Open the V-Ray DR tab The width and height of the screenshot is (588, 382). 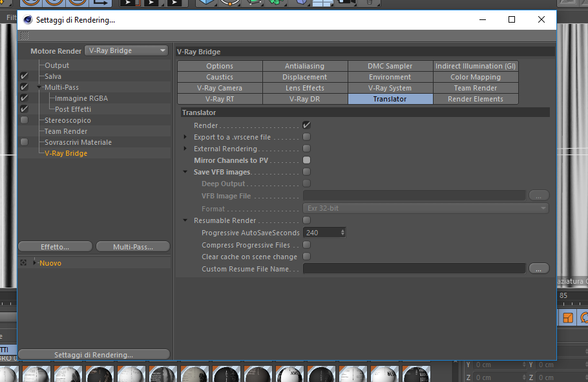305,99
